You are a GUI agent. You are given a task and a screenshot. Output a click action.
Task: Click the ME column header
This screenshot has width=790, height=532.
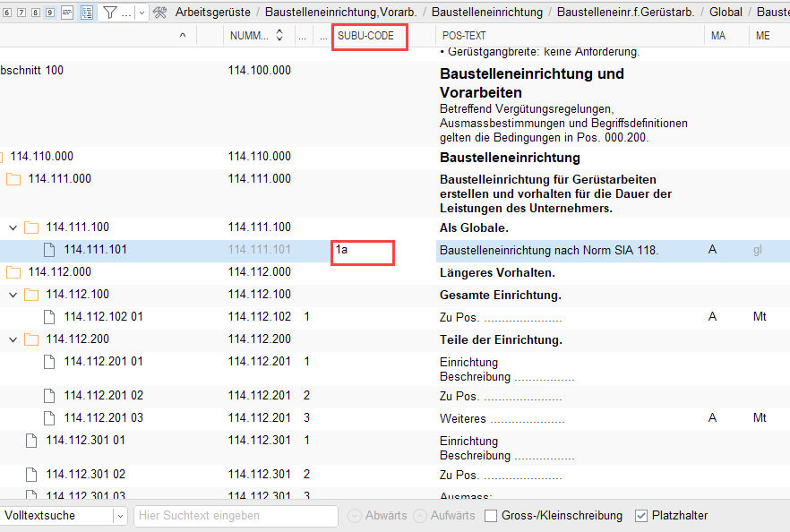tap(763, 36)
